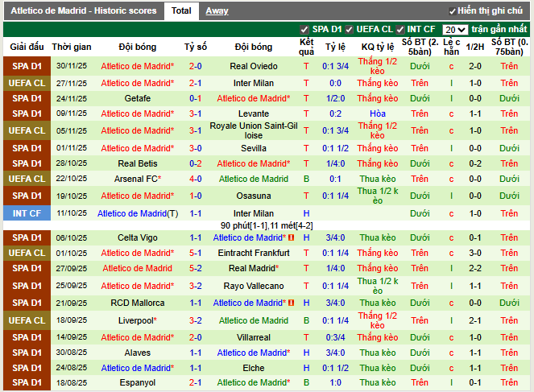The height and width of the screenshot is (392, 534).
Task: Open Inter Milan link in 27/11/25 row
Action: [x=254, y=83]
